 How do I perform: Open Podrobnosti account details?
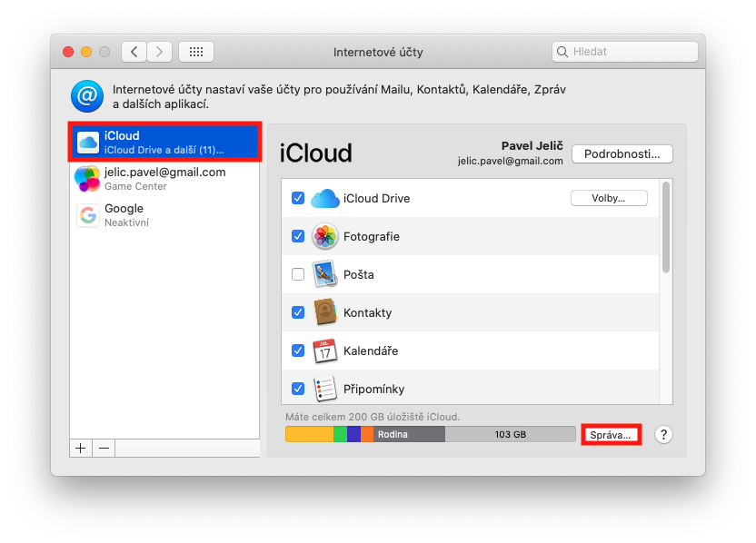[622, 153]
